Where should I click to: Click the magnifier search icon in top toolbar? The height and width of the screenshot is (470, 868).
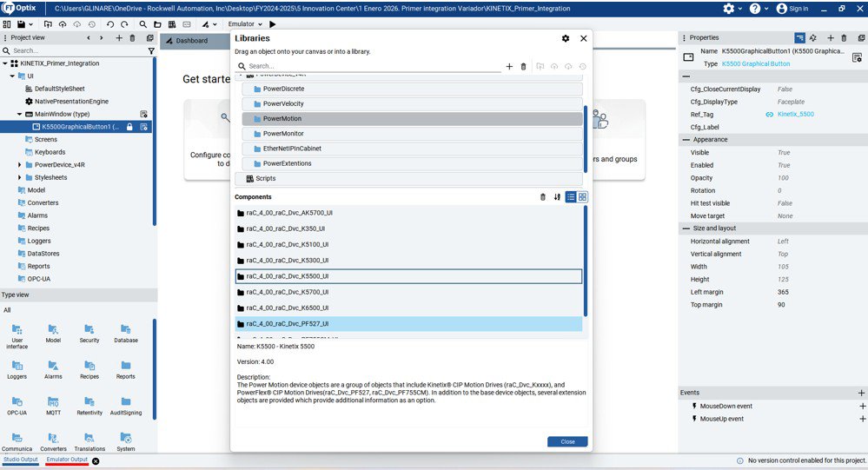click(x=143, y=24)
